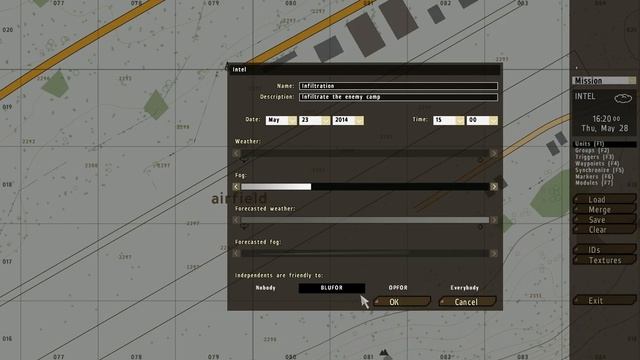Viewport: 640px width, 360px height.
Task: Click the Load mission button
Action: point(604,199)
